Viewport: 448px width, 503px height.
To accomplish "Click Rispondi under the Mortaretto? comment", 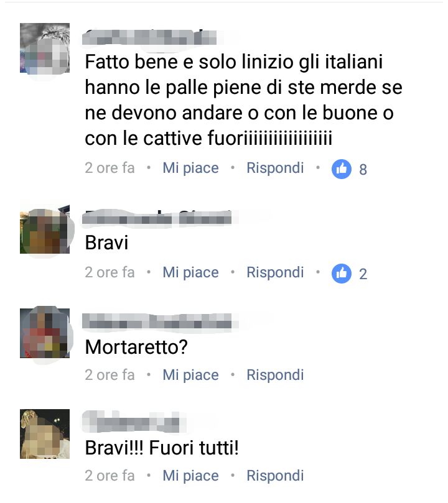I will pos(275,375).
